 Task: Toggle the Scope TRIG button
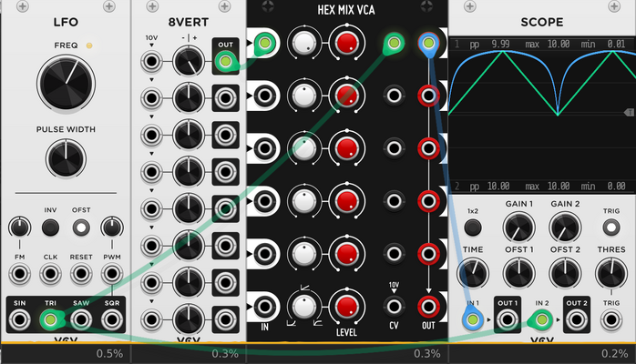[x=611, y=227]
